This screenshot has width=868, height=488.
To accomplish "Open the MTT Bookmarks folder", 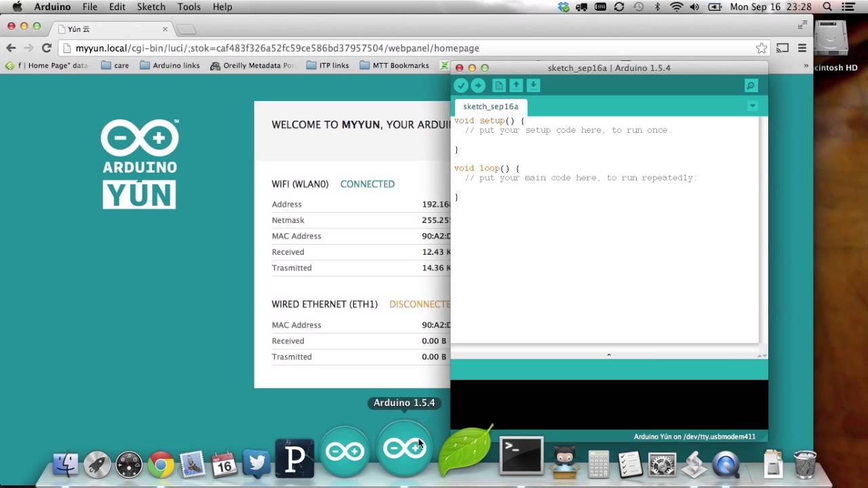I will [x=394, y=66].
